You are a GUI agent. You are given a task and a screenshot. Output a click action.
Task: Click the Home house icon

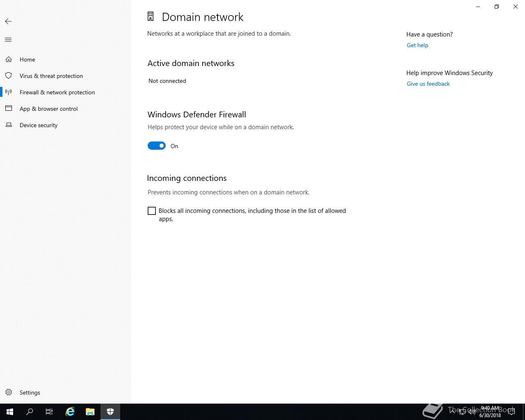[9, 59]
